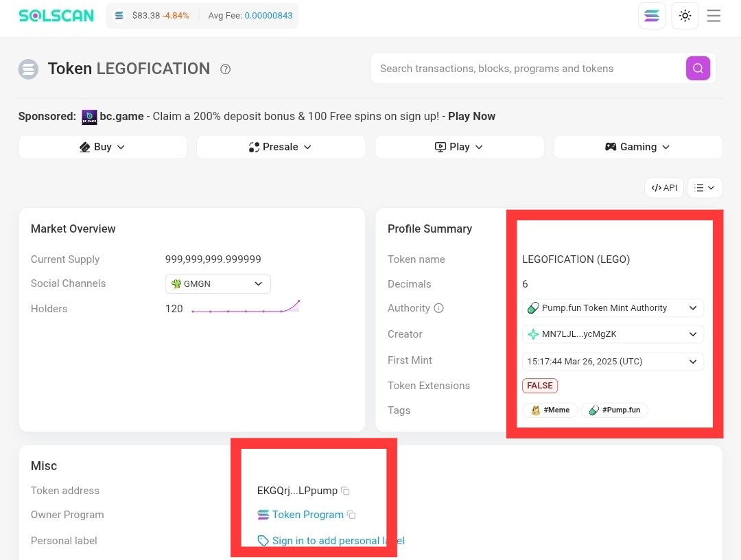Click the Authority info icon
741x560 pixels.
(438, 308)
